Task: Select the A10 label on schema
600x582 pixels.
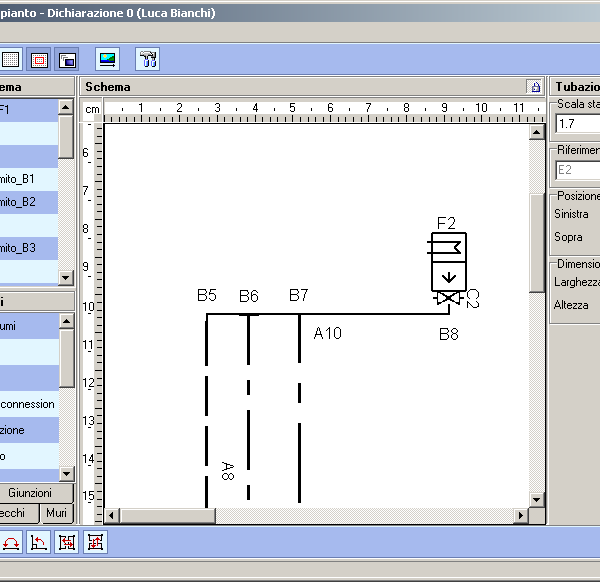Action: point(328,333)
